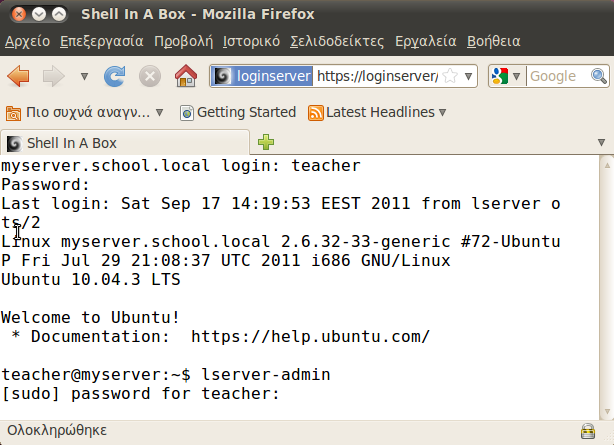The width and height of the screenshot is (614, 445).
Task: Expand the back-forward history dropdown arrow
Action: (84, 76)
